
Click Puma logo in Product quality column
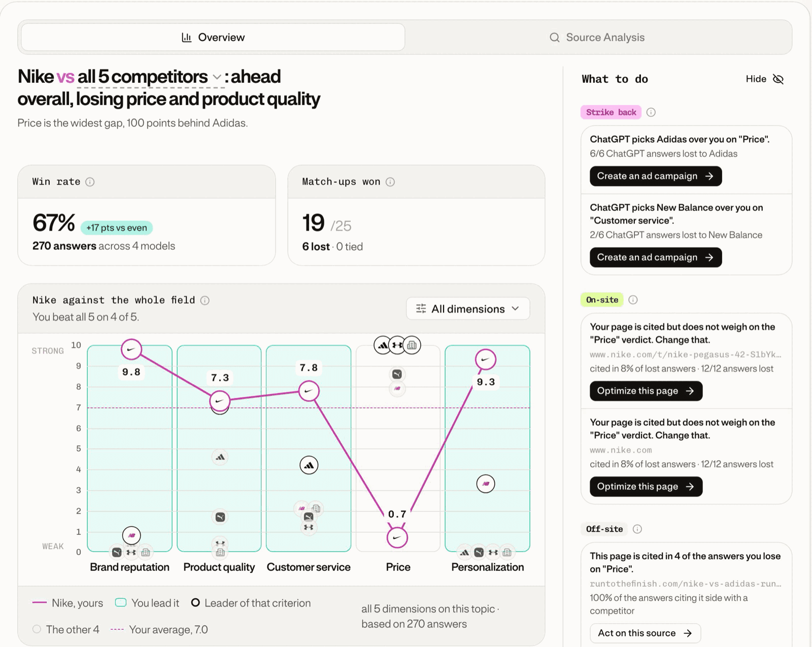click(x=220, y=517)
